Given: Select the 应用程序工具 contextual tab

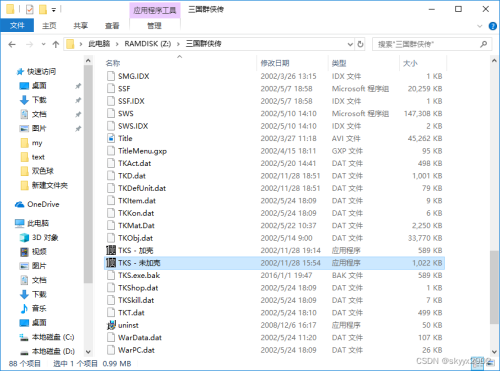Looking at the screenshot, I should [x=155, y=10].
